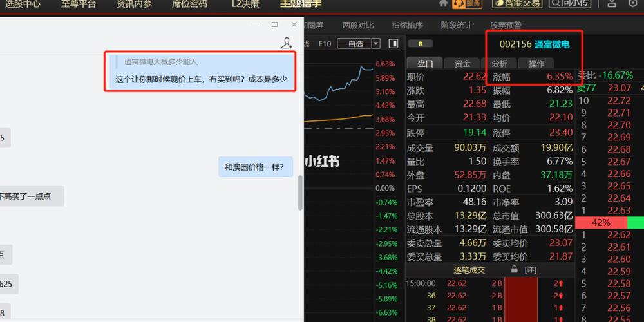Click 涨停 price 23.40

(x=561, y=132)
